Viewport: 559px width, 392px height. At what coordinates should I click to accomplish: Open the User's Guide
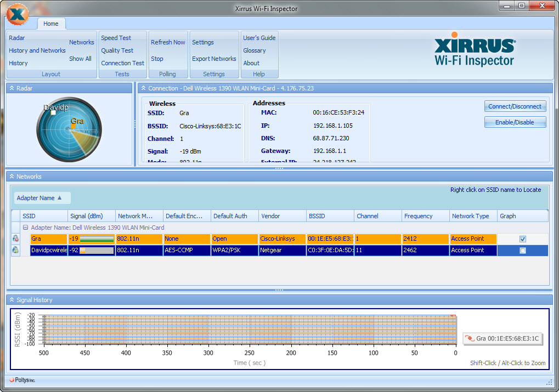[x=259, y=38]
